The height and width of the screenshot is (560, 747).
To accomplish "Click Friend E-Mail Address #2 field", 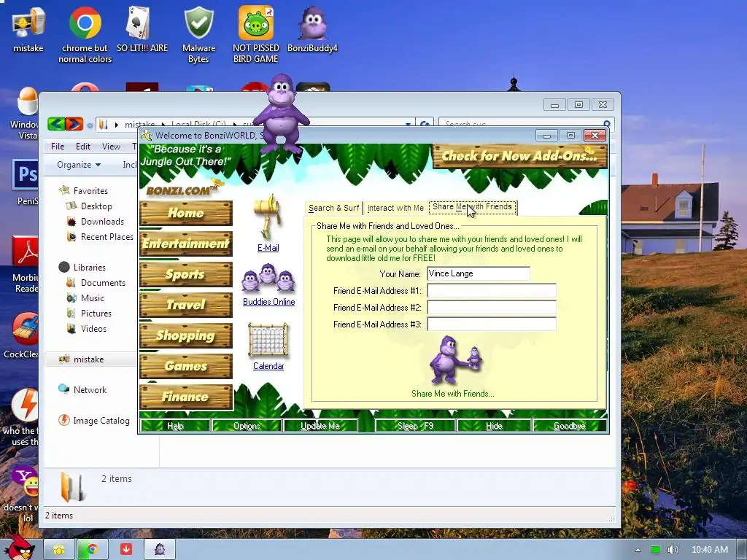I will [x=492, y=307].
